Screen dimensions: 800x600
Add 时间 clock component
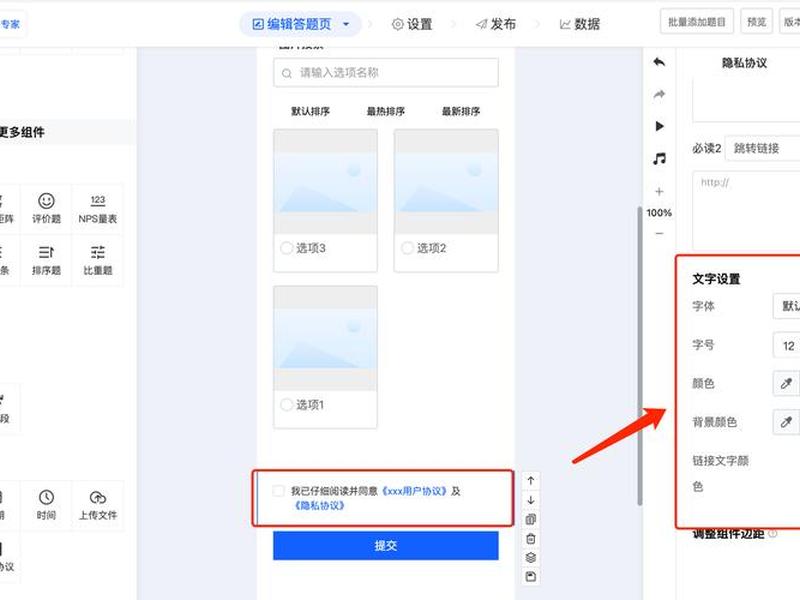tap(46, 505)
